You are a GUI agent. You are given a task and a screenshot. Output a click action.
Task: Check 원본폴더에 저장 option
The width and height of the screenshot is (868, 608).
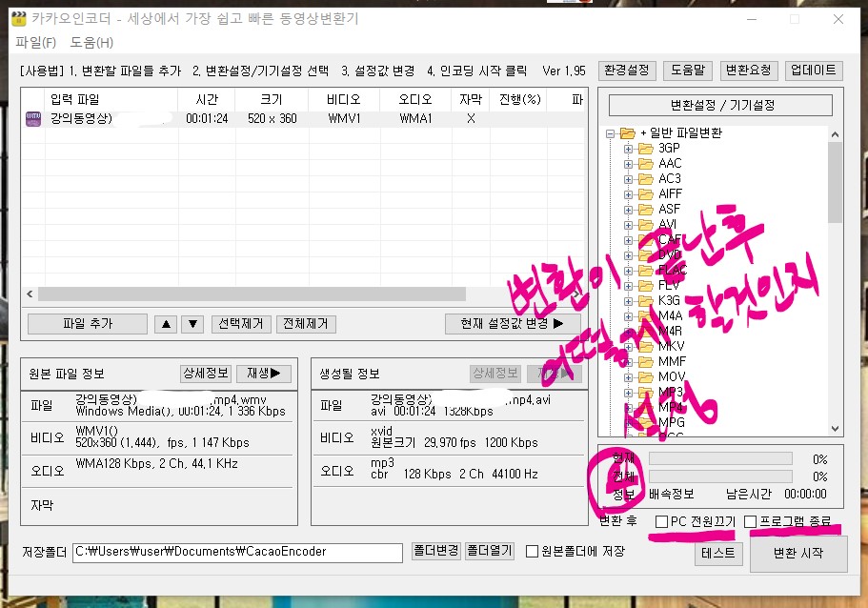[x=532, y=552]
